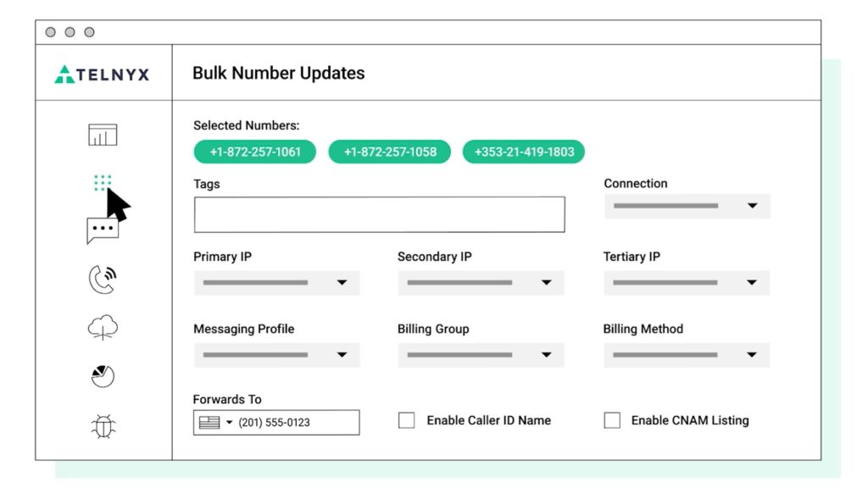
Task: Select the number +353-21-419-1803
Action: point(523,152)
